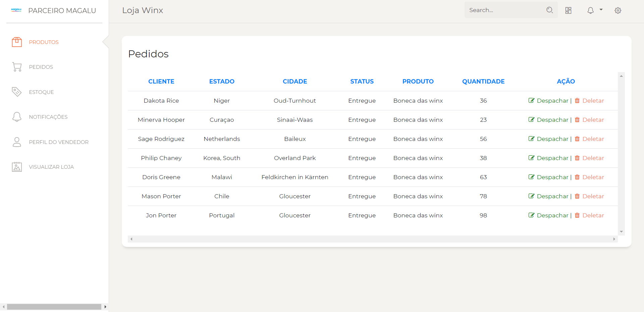This screenshot has height=312, width=644.
Task: Click the table horizontal scrollbar left arrow
Action: (x=131, y=239)
